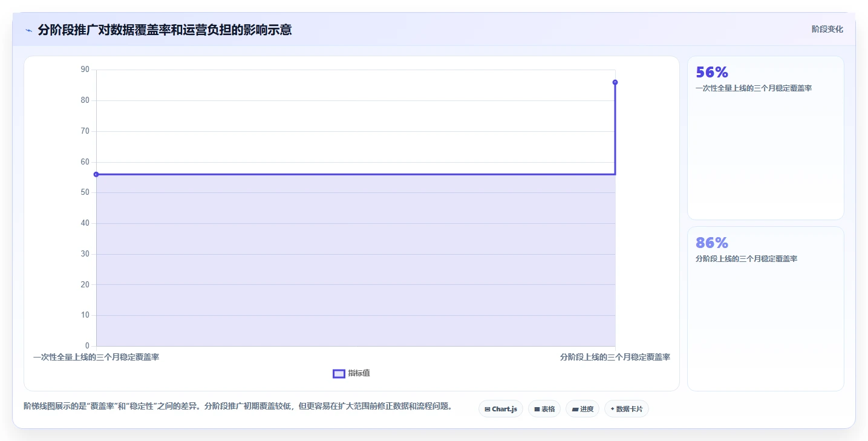Click the x-axis label 一次性全量上线的三个月稳定覆盖率
The height and width of the screenshot is (441, 868).
(96, 358)
